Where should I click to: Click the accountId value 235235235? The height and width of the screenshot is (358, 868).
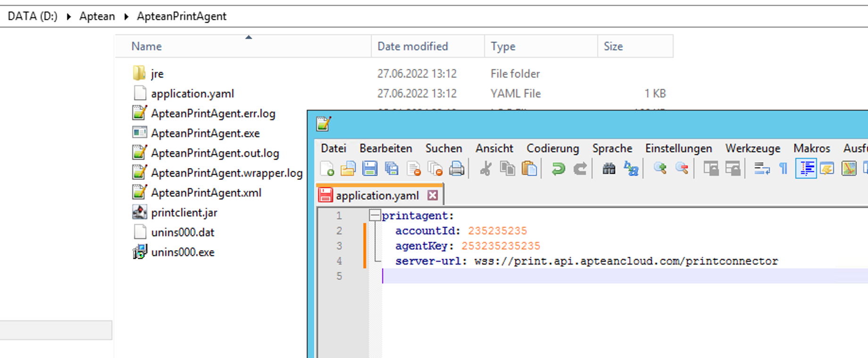point(497,230)
